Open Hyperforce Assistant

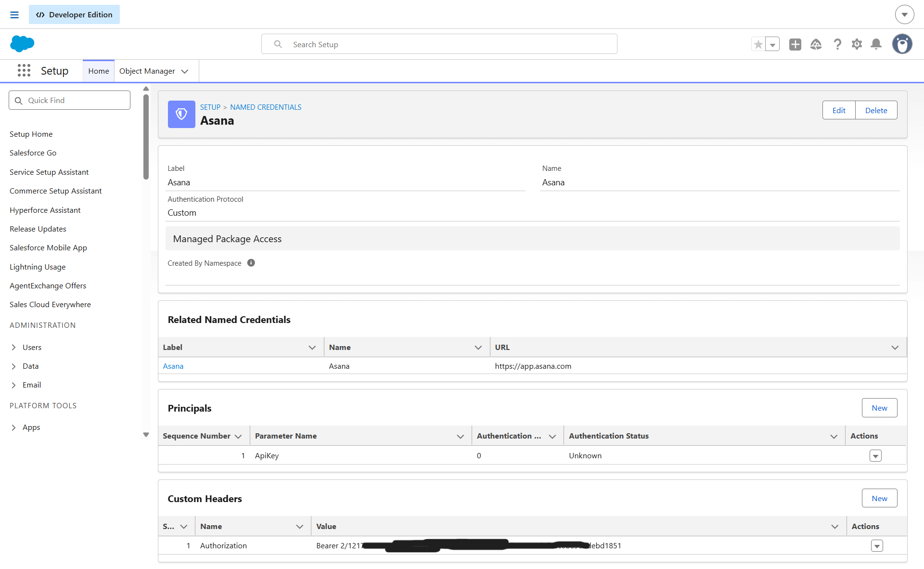[45, 210]
